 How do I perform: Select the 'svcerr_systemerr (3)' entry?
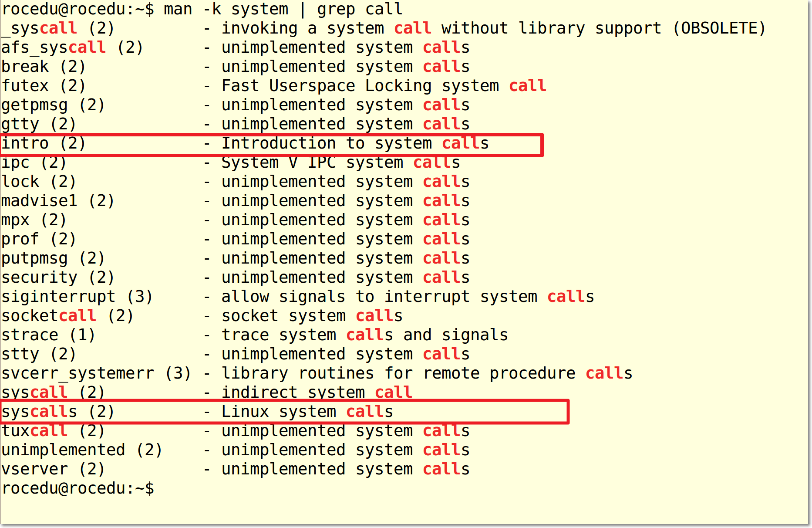click(x=96, y=373)
